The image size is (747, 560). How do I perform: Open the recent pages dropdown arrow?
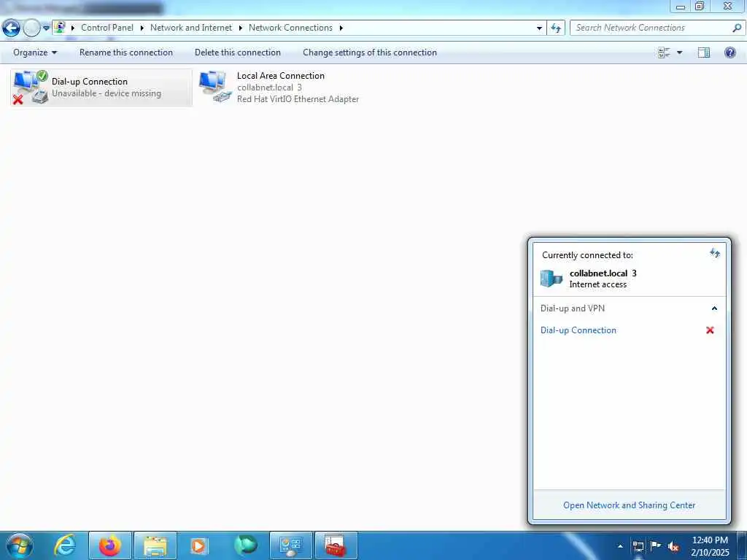(x=46, y=28)
